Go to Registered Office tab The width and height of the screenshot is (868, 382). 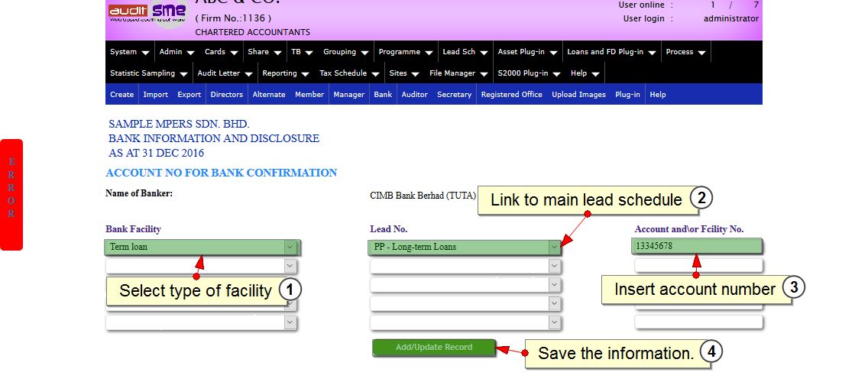tap(511, 95)
